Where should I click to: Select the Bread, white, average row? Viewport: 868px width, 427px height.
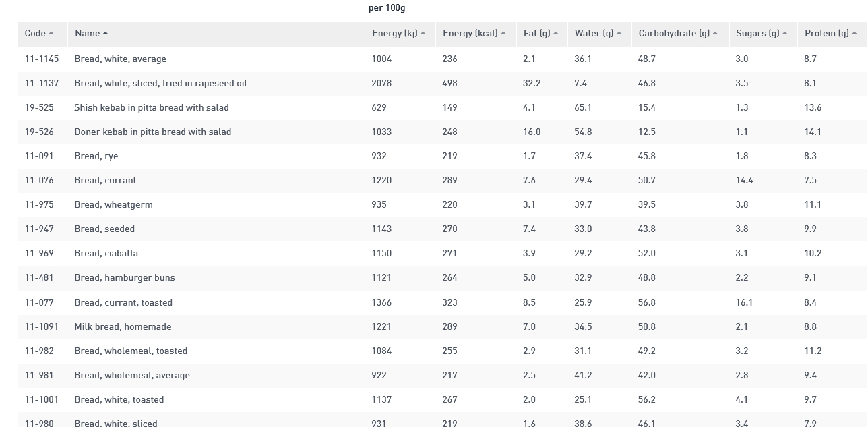point(443,59)
